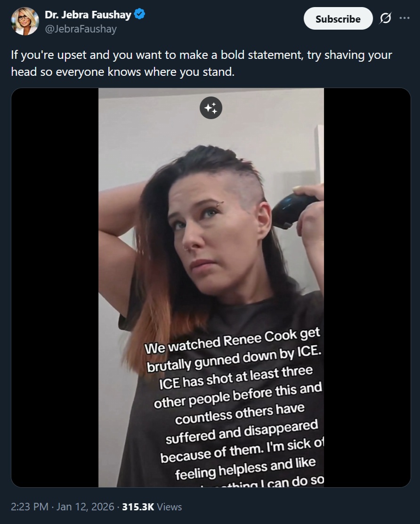Image resolution: width=420 pixels, height=524 pixels.
Task: Click the Subscribe button
Action: pyautogui.click(x=338, y=19)
